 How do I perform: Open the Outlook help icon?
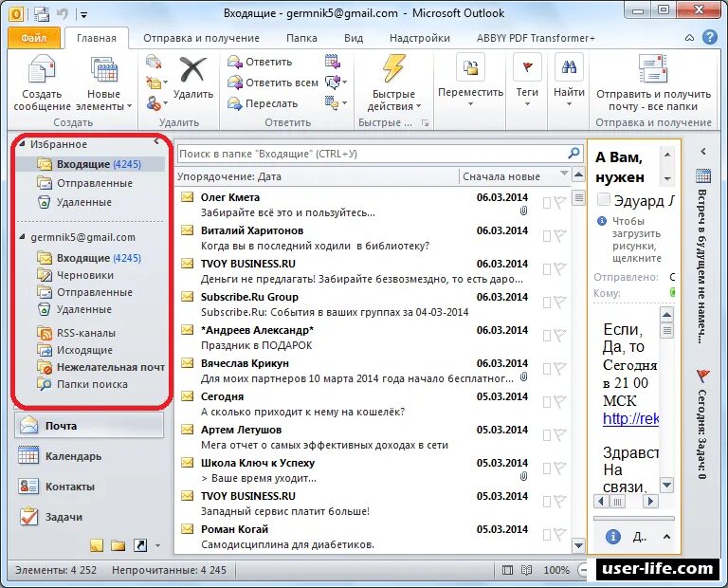709,37
